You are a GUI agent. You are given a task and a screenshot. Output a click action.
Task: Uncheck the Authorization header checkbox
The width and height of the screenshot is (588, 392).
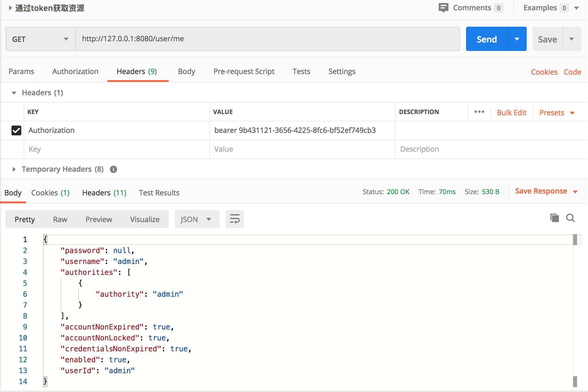click(16, 130)
